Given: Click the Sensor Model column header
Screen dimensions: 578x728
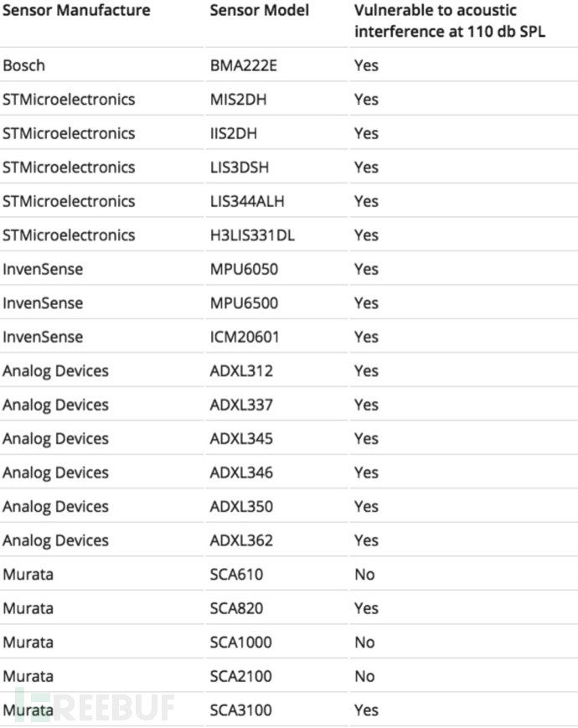Looking at the screenshot, I should pyautogui.click(x=260, y=10).
